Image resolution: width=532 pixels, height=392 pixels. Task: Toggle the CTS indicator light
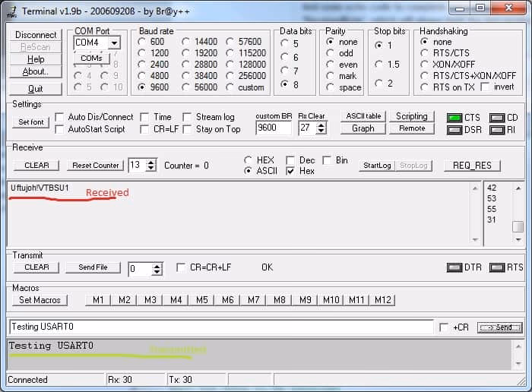click(x=454, y=118)
